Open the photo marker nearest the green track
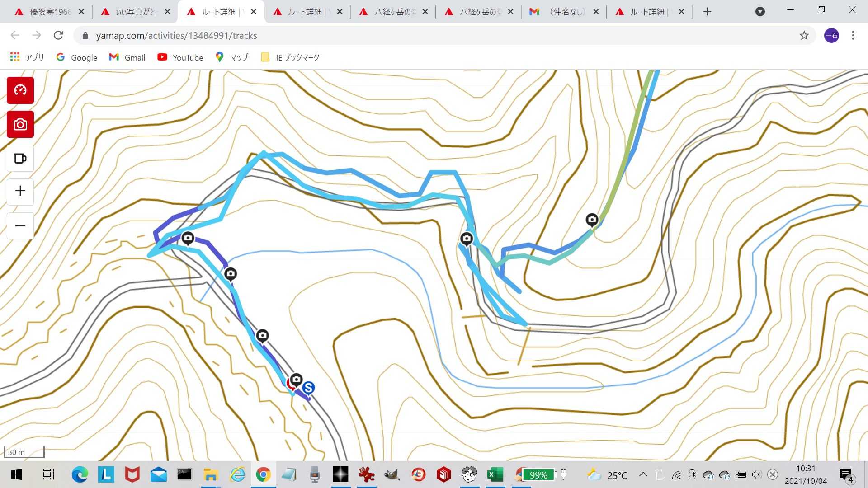 pos(592,220)
